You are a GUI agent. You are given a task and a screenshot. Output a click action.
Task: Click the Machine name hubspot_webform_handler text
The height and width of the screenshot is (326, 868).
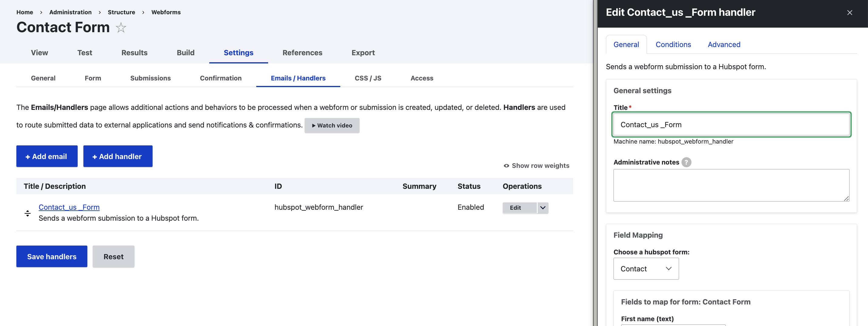pyautogui.click(x=673, y=141)
